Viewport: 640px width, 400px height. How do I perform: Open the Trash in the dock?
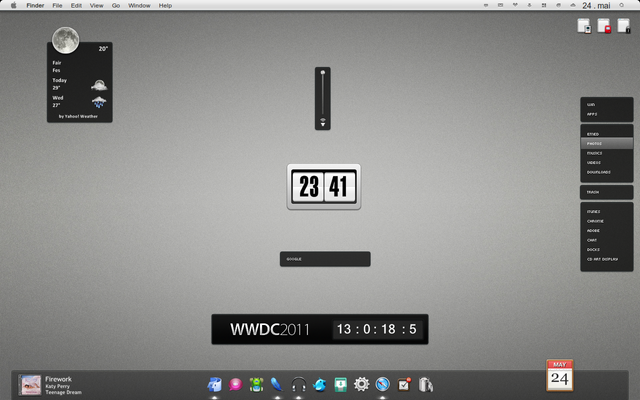pos(425,384)
